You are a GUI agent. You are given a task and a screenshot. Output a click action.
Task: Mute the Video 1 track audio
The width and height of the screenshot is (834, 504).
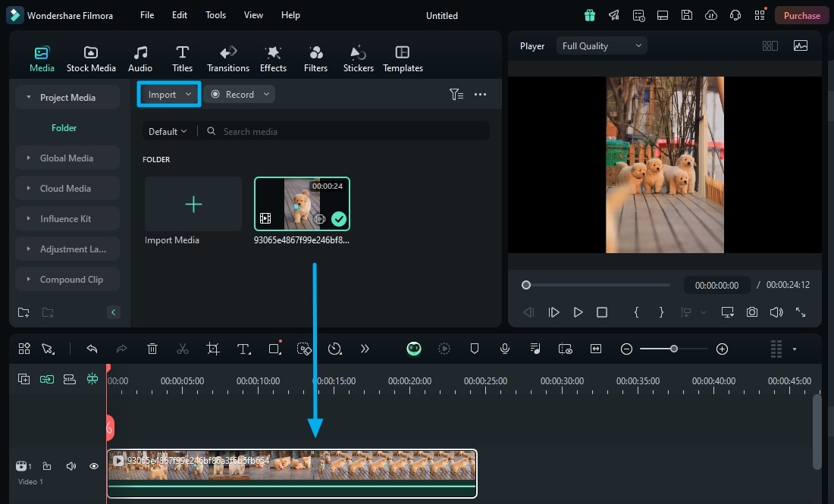[71, 466]
